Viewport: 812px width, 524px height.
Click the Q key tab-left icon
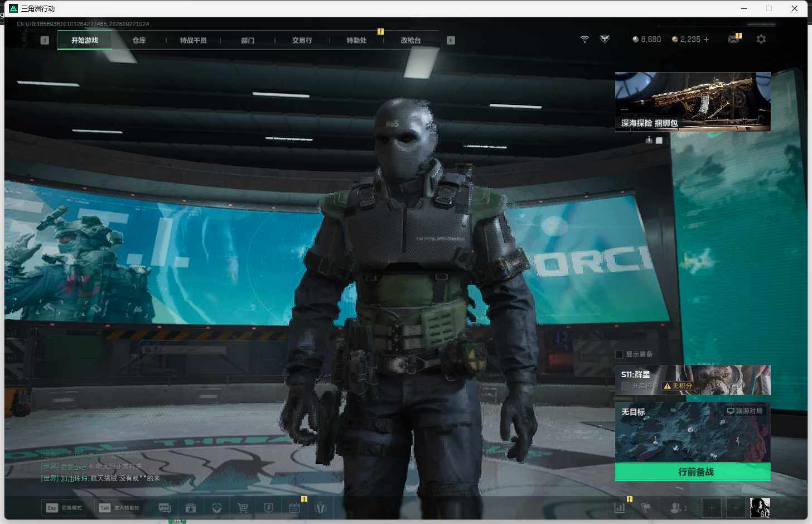click(45, 40)
